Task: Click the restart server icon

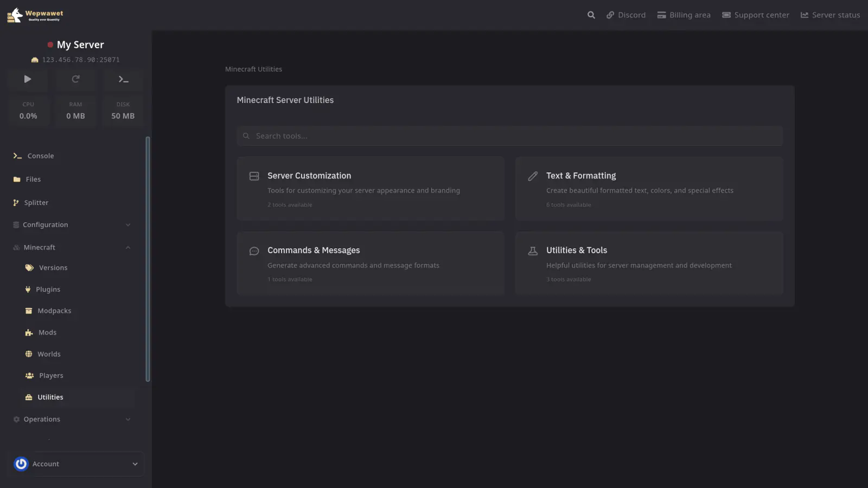Action: 75,79
